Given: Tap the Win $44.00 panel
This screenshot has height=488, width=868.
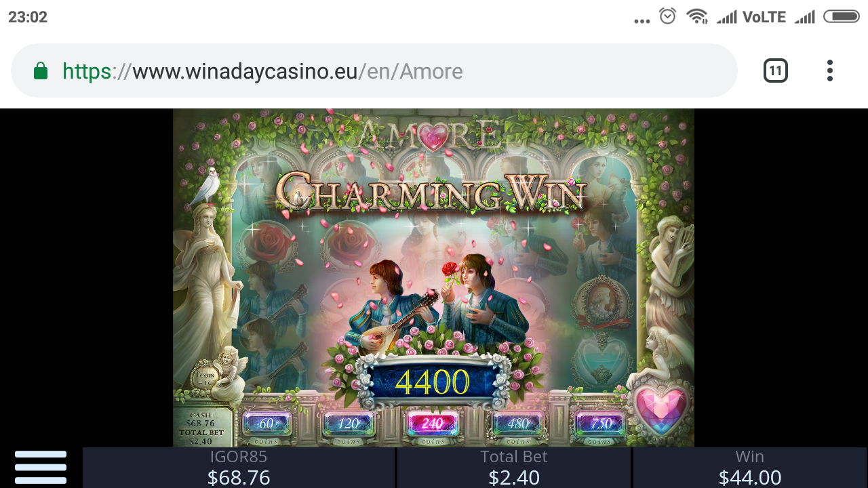Looking at the screenshot, I should tap(750, 468).
